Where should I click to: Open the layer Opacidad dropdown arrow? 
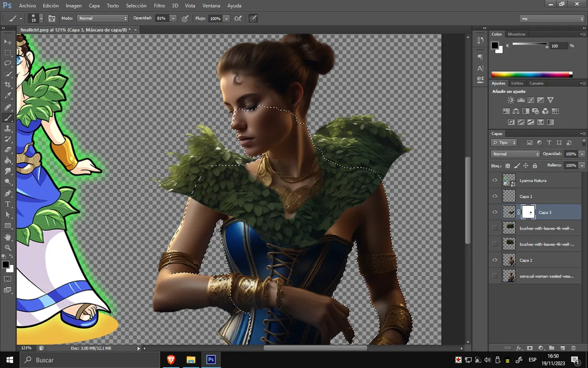pyautogui.click(x=582, y=154)
